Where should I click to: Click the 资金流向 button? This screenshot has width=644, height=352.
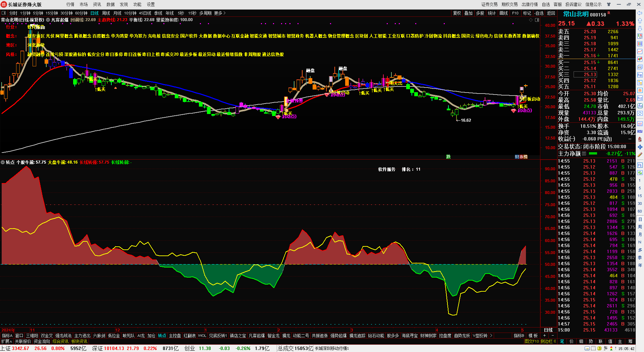(x=42, y=341)
